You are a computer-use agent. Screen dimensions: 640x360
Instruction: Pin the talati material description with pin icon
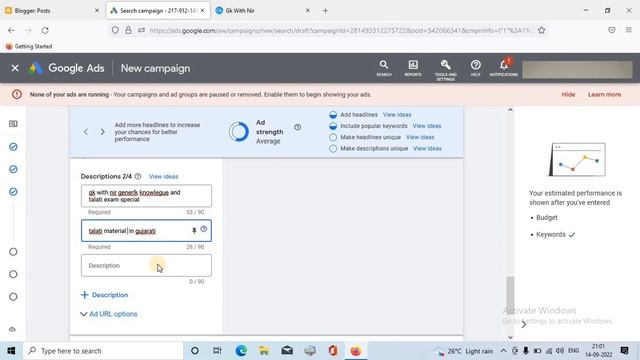(194, 231)
